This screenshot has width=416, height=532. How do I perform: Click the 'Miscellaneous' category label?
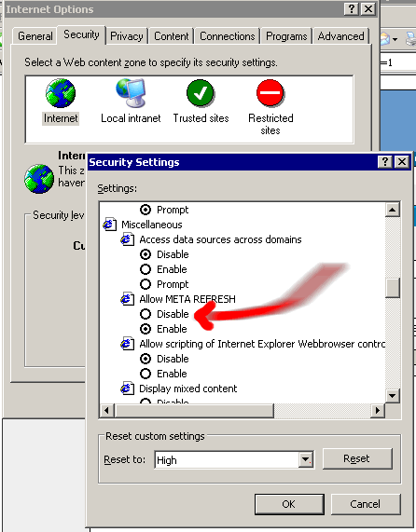(x=152, y=225)
